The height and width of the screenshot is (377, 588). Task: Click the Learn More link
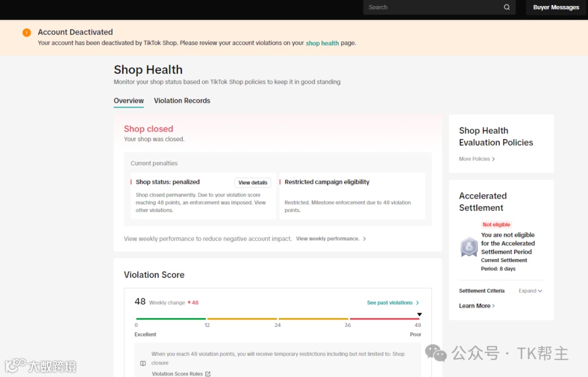(474, 306)
